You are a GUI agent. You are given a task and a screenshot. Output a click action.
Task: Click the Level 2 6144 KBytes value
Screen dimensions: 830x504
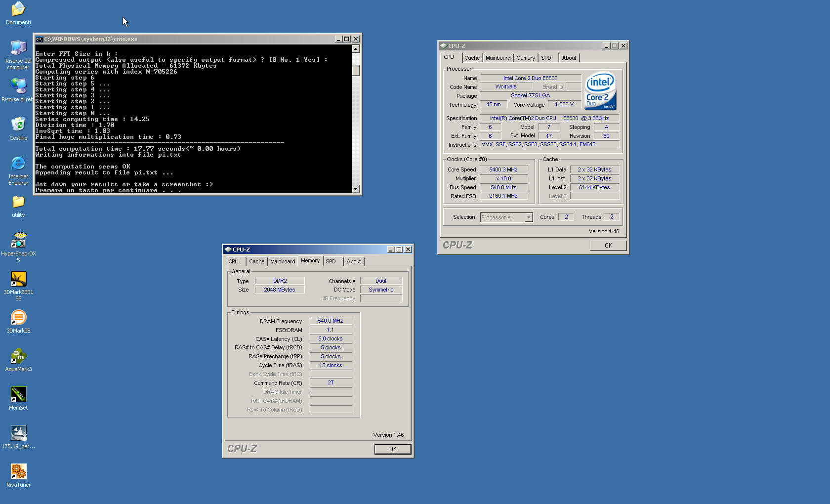pyautogui.click(x=594, y=187)
